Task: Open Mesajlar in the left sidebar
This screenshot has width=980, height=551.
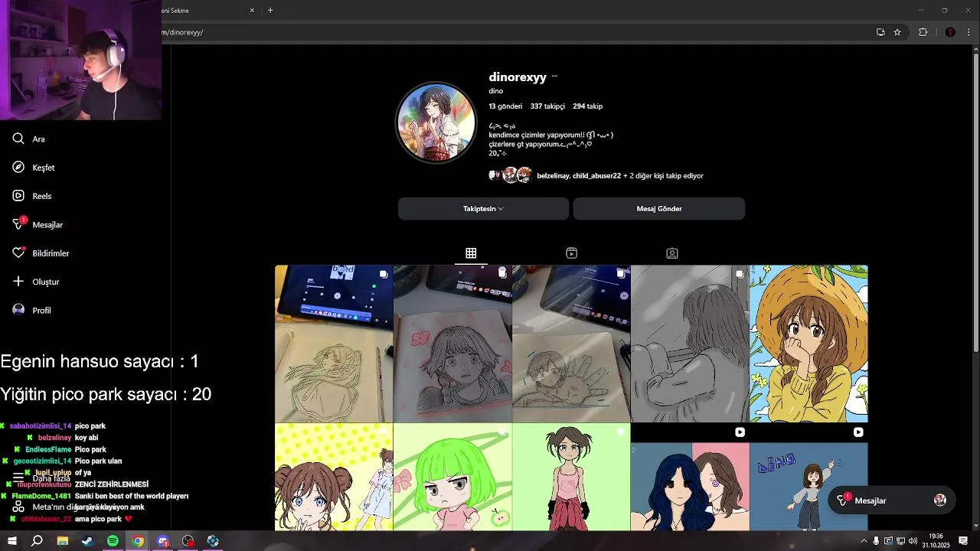Action: coord(37,224)
